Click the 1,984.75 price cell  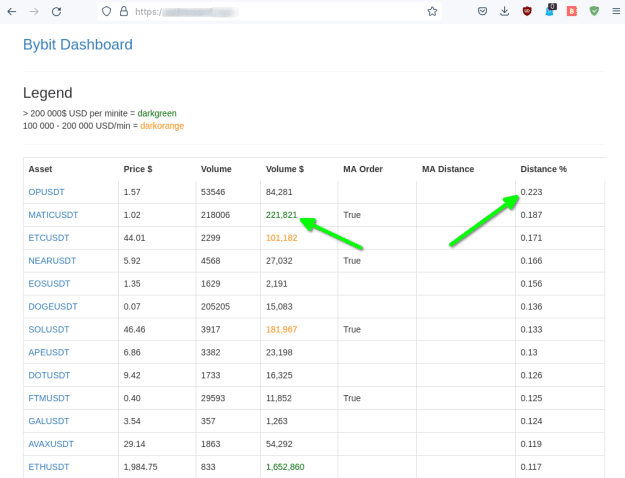click(x=140, y=467)
